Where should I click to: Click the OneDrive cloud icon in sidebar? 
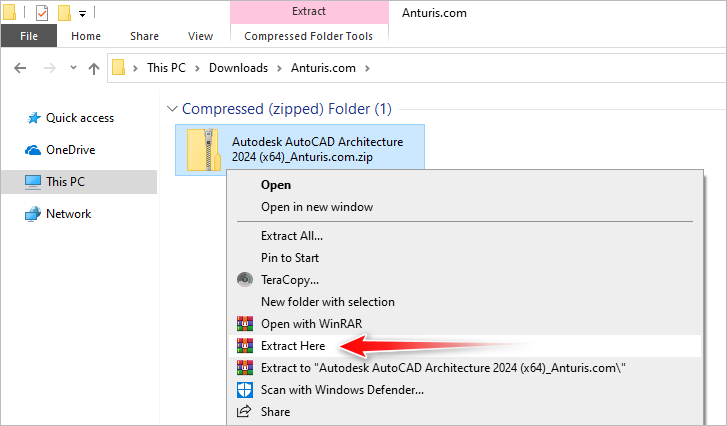pos(33,150)
